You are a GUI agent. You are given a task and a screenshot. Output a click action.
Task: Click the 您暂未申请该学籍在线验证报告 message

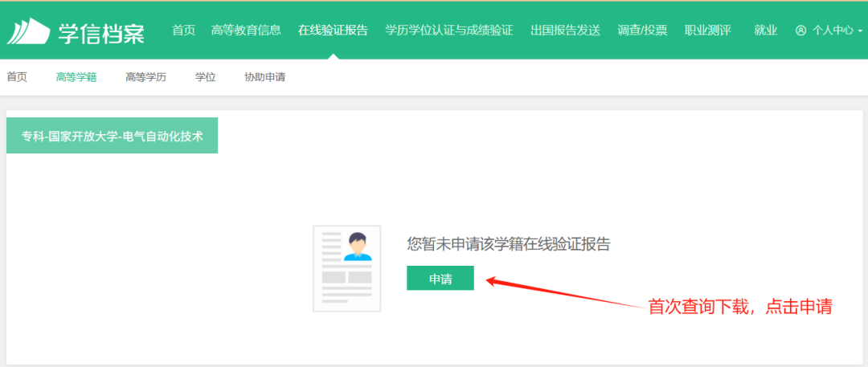pos(508,244)
